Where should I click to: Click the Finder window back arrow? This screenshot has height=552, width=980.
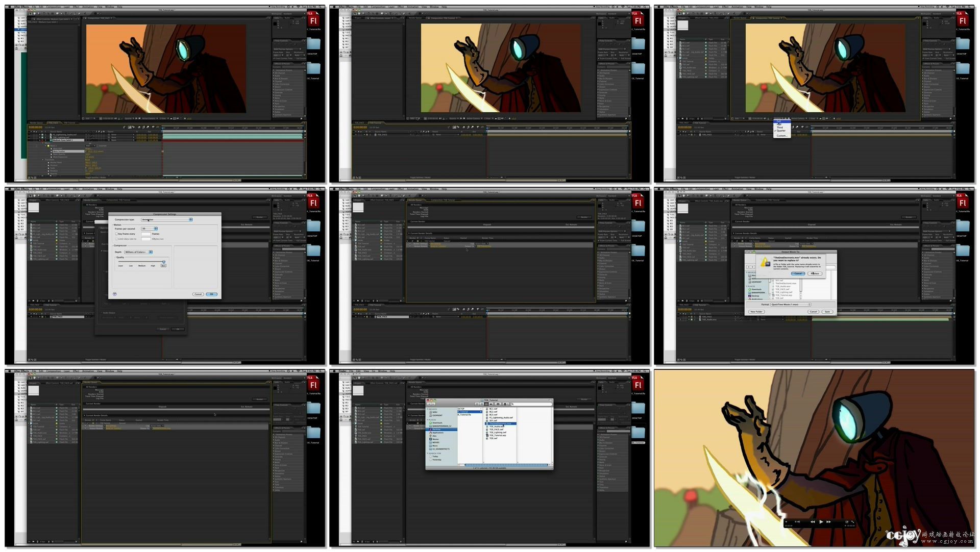point(429,404)
